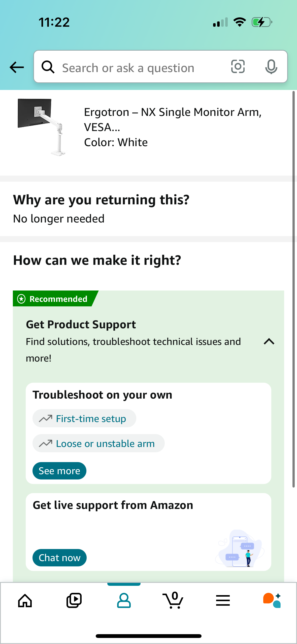View the shopping cart
This screenshot has height=644, width=297.
(x=173, y=601)
